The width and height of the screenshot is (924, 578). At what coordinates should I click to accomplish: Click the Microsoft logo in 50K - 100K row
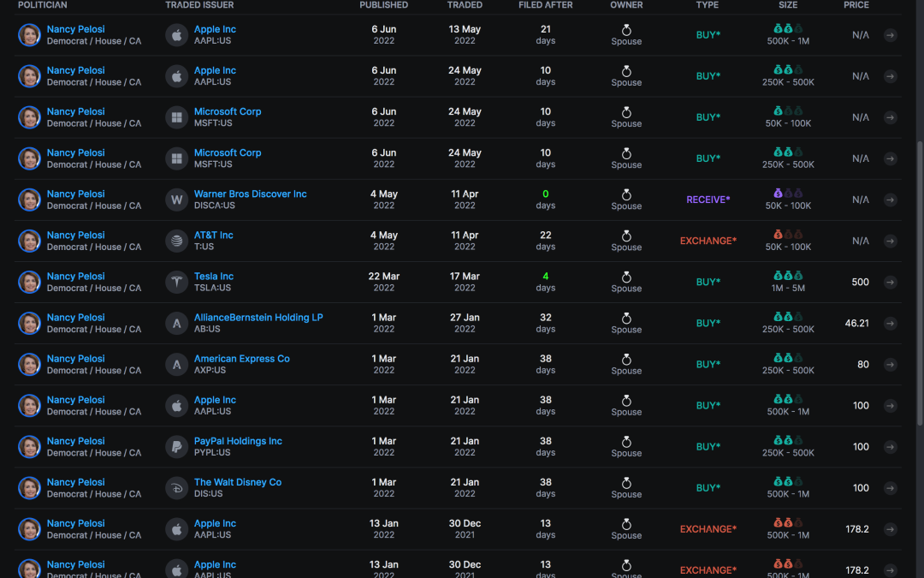tap(177, 117)
